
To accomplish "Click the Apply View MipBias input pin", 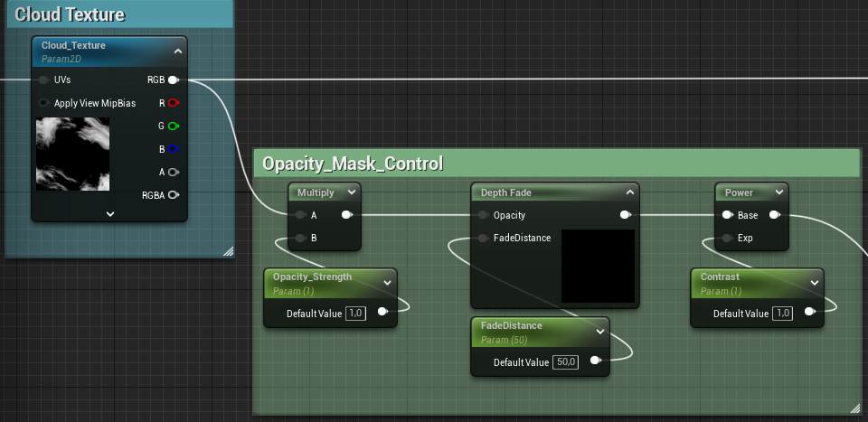I will [43, 103].
